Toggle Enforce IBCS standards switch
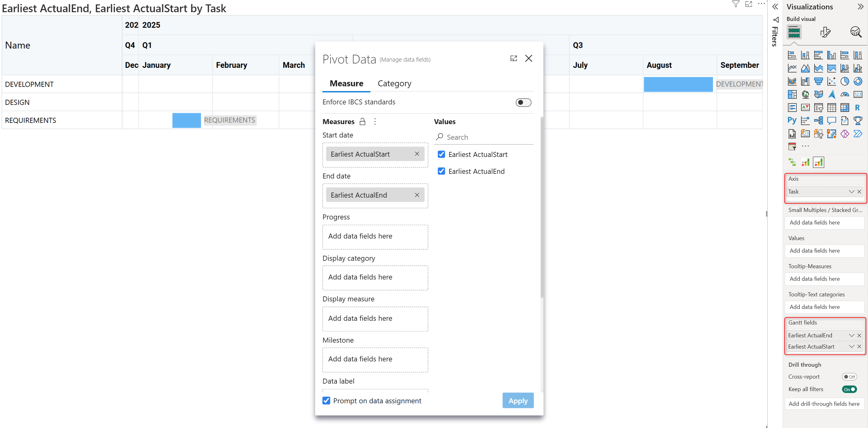This screenshot has width=868, height=428. (x=523, y=102)
